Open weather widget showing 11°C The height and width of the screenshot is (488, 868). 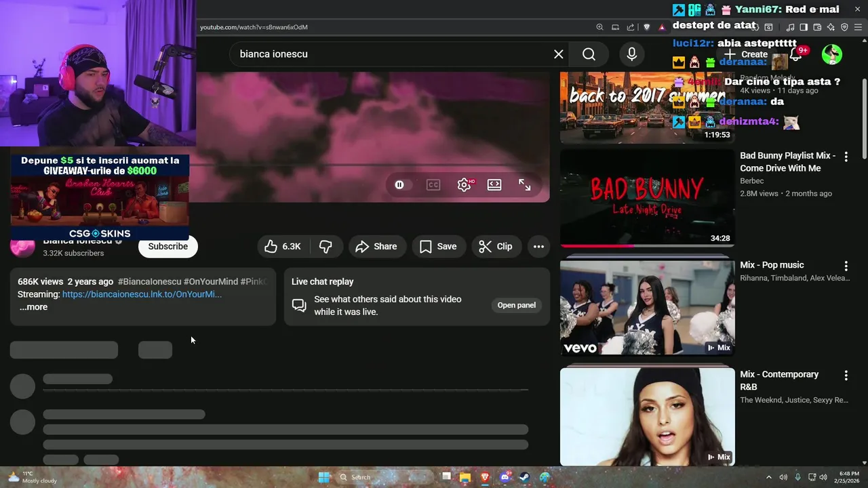33,477
